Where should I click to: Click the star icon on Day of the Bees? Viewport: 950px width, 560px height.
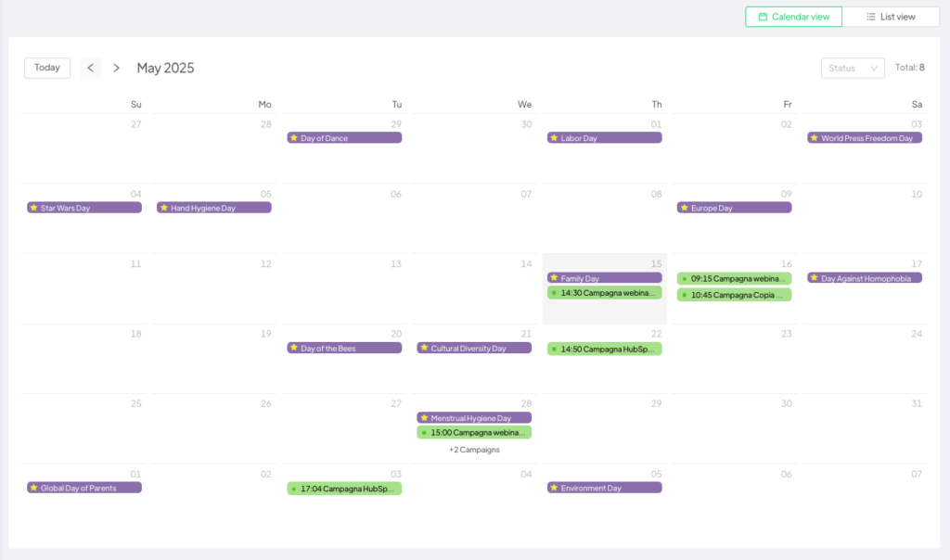(x=294, y=349)
